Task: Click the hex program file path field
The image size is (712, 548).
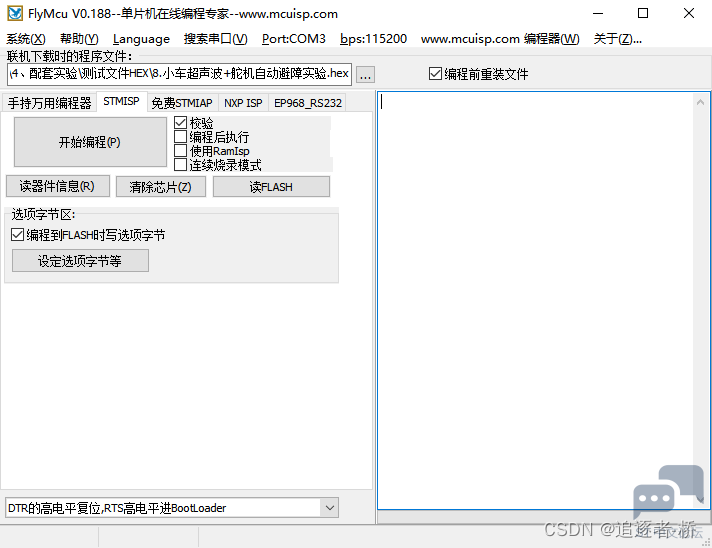Action: [x=179, y=74]
